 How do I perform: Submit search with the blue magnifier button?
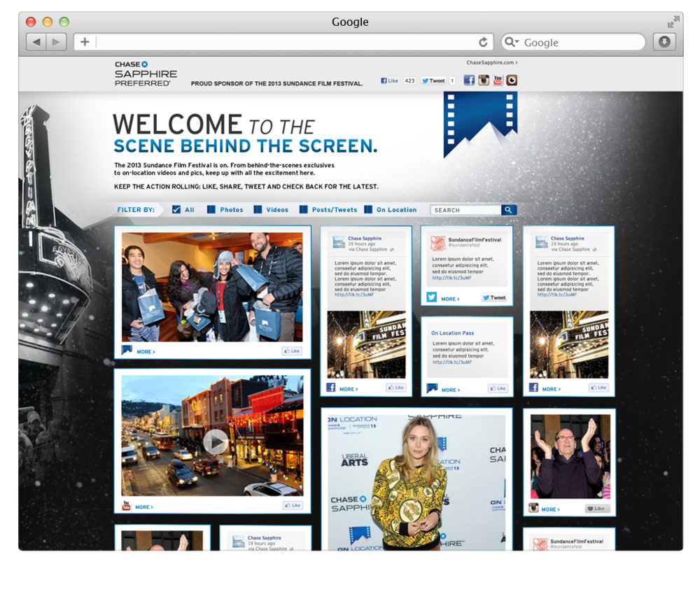tap(508, 210)
